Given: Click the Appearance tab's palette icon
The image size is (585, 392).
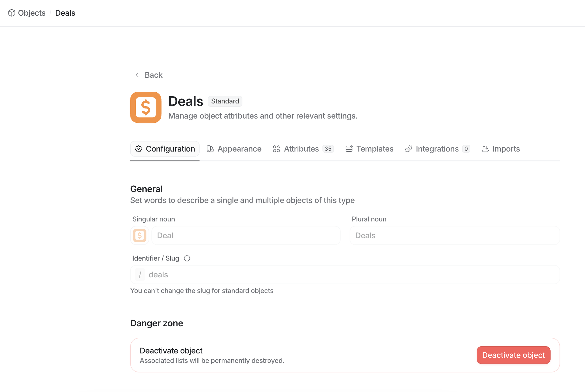Looking at the screenshot, I should pyautogui.click(x=210, y=149).
